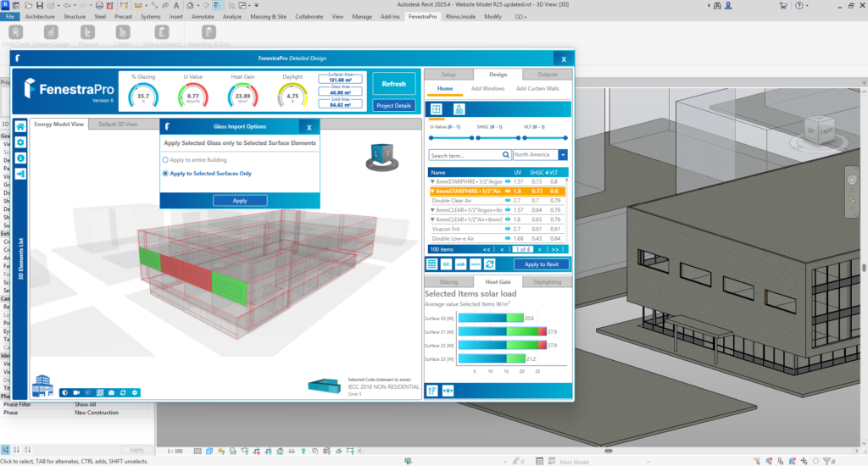The width and height of the screenshot is (868, 466).
Task: Go to next page of glass list
Action: coord(540,250)
